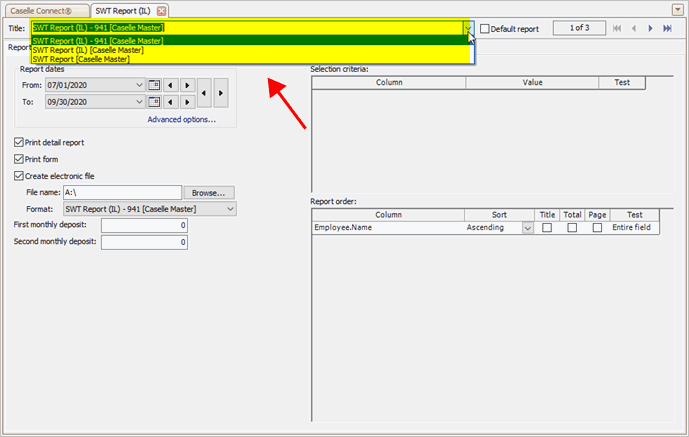The height and width of the screenshot is (437, 689).
Task: Enable the Default report checkbox
Action: point(485,29)
